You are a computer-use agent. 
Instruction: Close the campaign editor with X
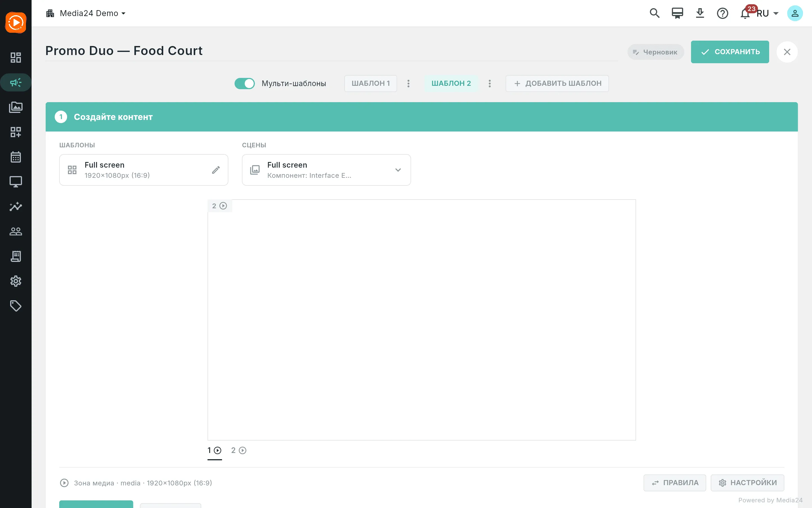(x=787, y=52)
